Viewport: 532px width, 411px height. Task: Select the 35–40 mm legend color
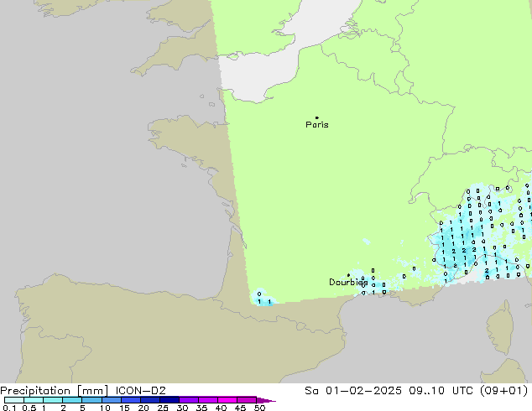(x=207, y=400)
